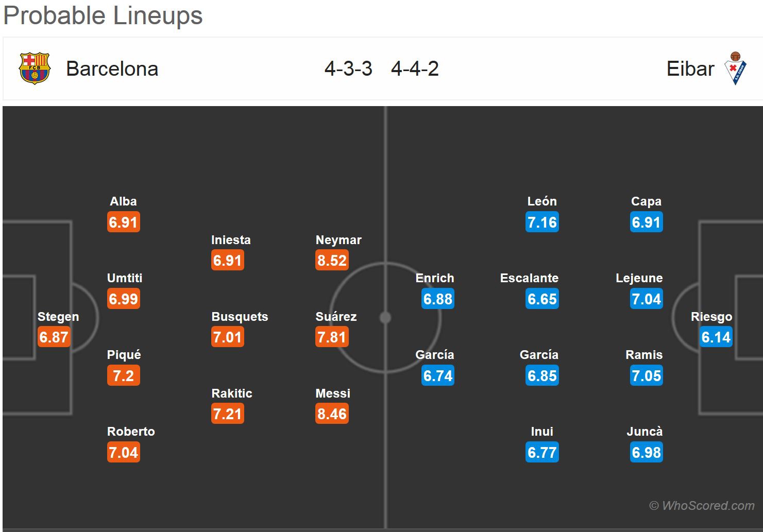This screenshot has height=532, width=763.
Task: Open the Eibar team name link
Action: click(690, 68)
